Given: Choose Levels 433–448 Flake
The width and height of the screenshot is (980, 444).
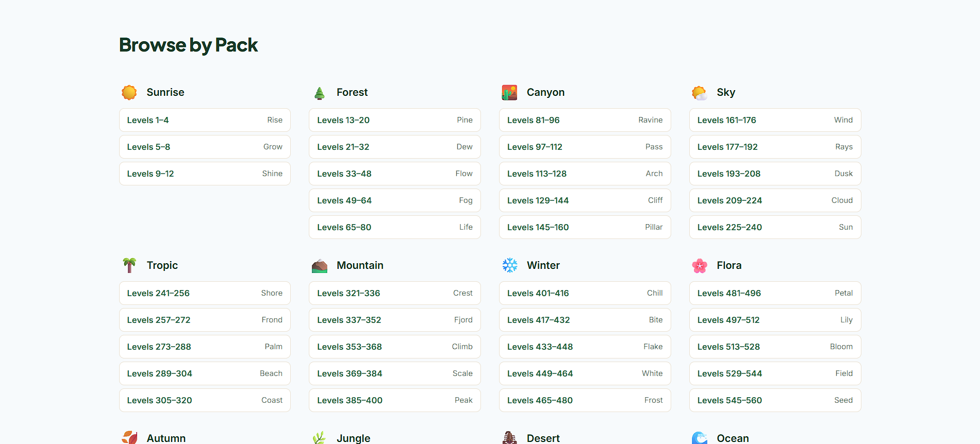Looking at the screenshot, I should click(585, 347).
